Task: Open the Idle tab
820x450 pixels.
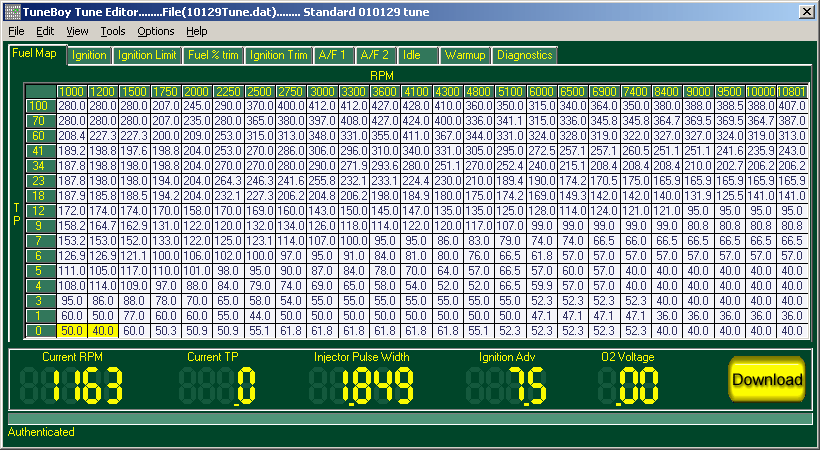Action: (417, 55)
